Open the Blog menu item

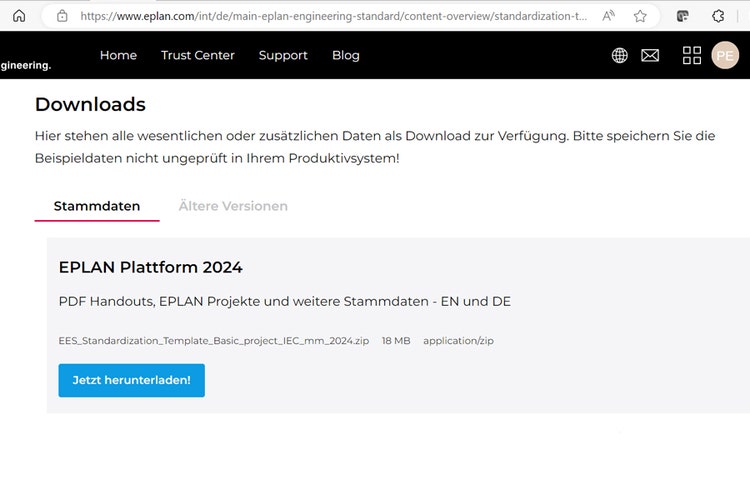[x=346, y=55]
